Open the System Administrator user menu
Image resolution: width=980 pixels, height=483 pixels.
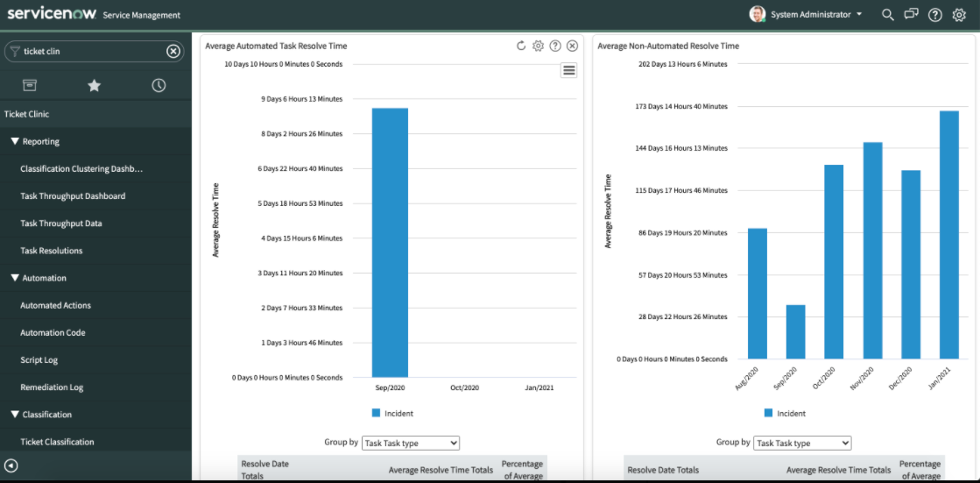(807, 15)
